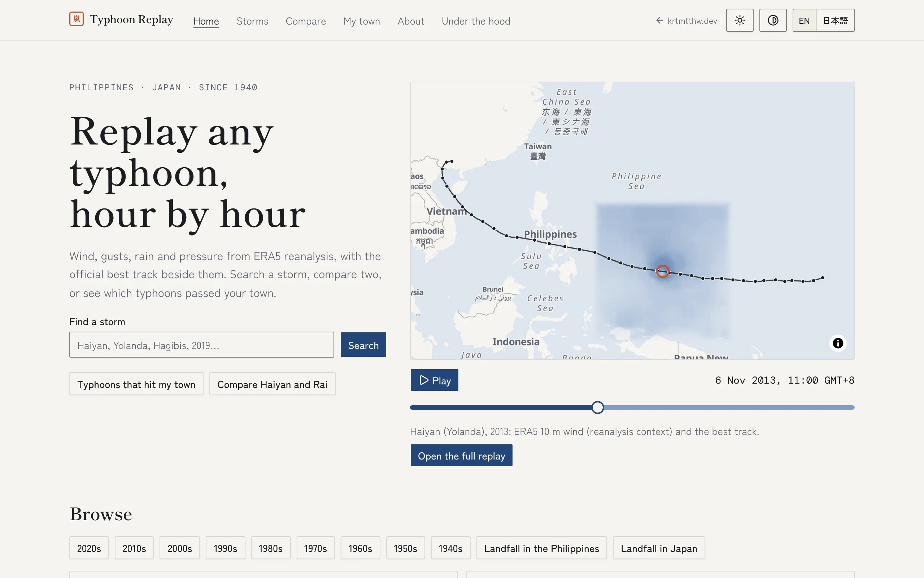Browse storms from the 2000s
Viewport: 924px width, 578px height.
(179, 548)
